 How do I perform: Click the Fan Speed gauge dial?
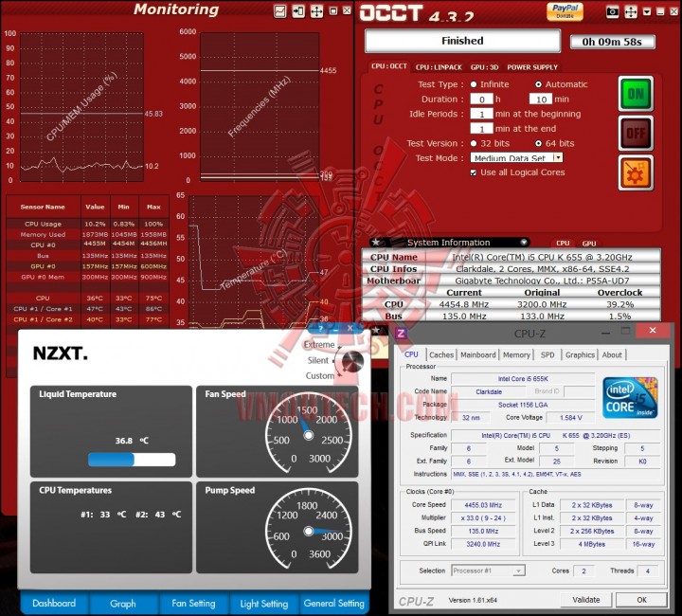tap(309, 435)
